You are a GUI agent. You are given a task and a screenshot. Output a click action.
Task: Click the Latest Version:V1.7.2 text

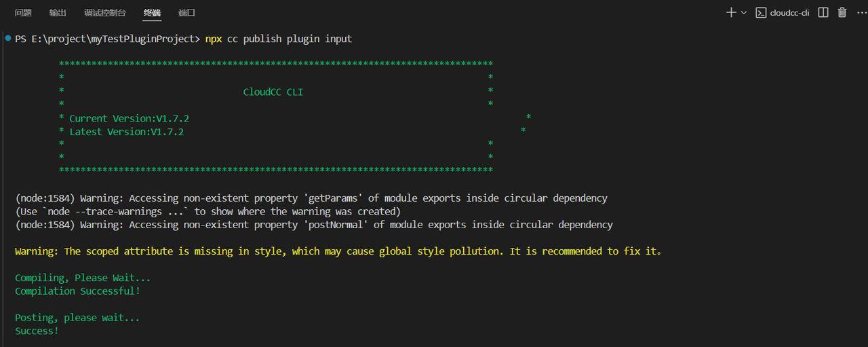click(x=126, y=132)
